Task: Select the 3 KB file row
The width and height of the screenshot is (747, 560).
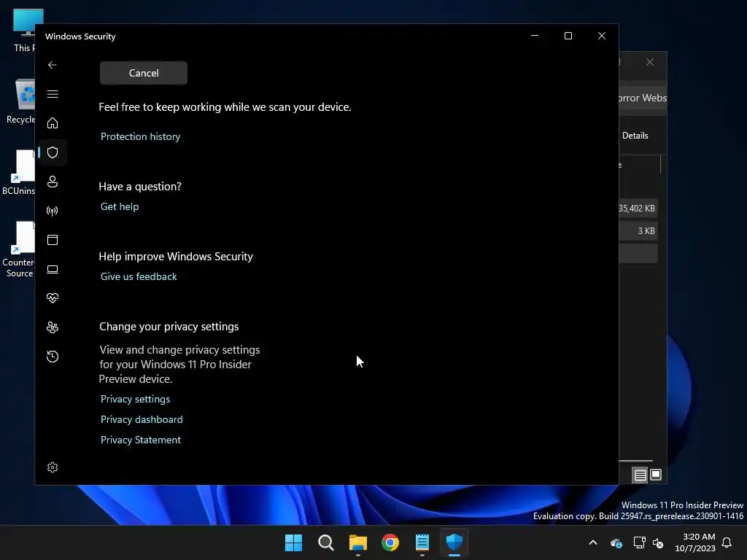Action: (638, 231)
